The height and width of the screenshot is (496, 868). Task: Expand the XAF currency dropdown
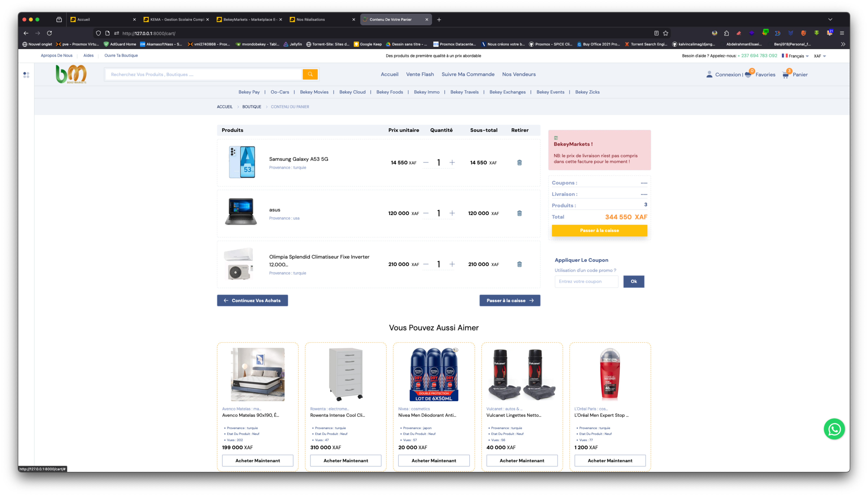coord(820,56)
